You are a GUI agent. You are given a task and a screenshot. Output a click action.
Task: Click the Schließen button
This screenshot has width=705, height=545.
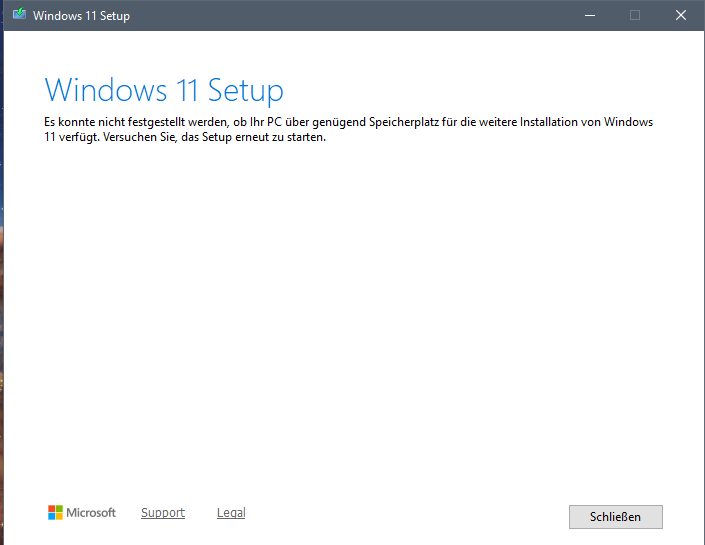coord(616,517)
